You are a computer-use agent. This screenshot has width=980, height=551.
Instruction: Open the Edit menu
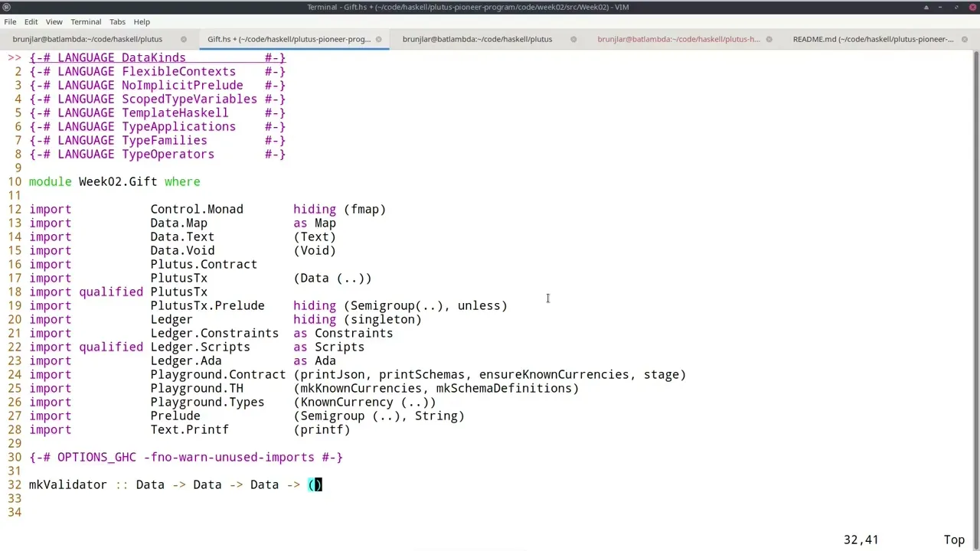[31, 21]
